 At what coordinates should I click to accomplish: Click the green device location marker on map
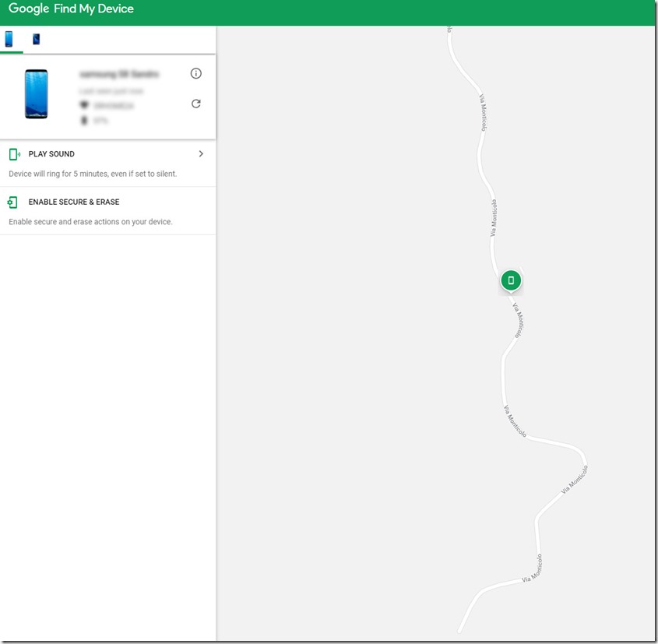pyautogui.click(x=511, y=280)
